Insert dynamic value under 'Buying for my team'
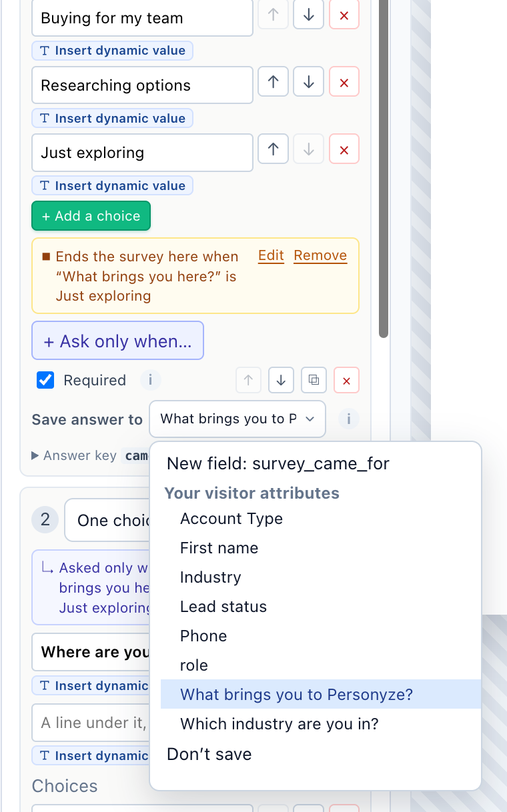Viewport: 507px width, 812px height. click(x=113, y=51)
